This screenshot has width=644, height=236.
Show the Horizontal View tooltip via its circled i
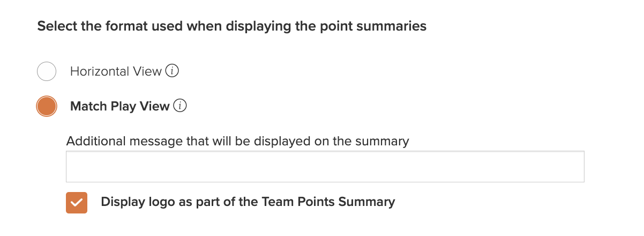[171, 71]
